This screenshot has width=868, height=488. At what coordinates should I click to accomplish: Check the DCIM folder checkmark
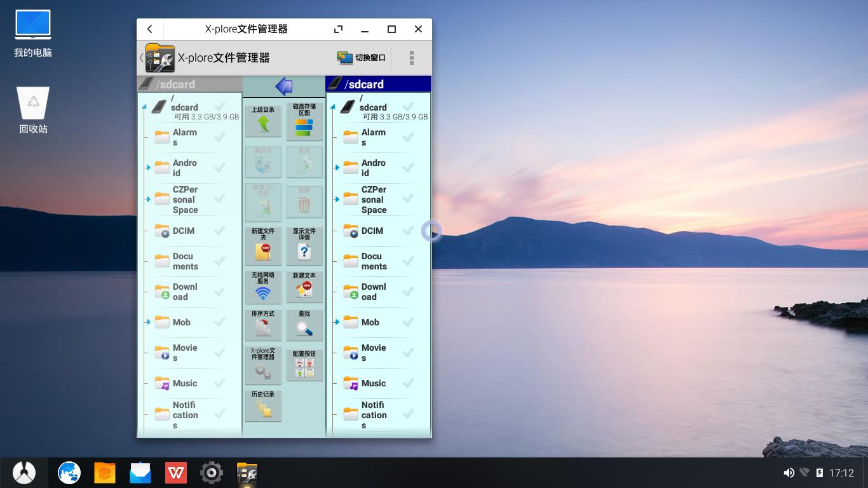(219, 231)
